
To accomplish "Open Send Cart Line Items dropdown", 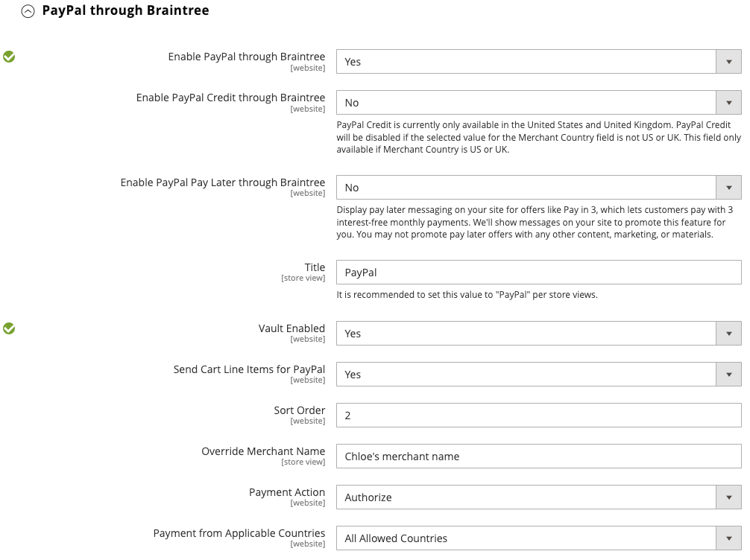I will (538, 374).
